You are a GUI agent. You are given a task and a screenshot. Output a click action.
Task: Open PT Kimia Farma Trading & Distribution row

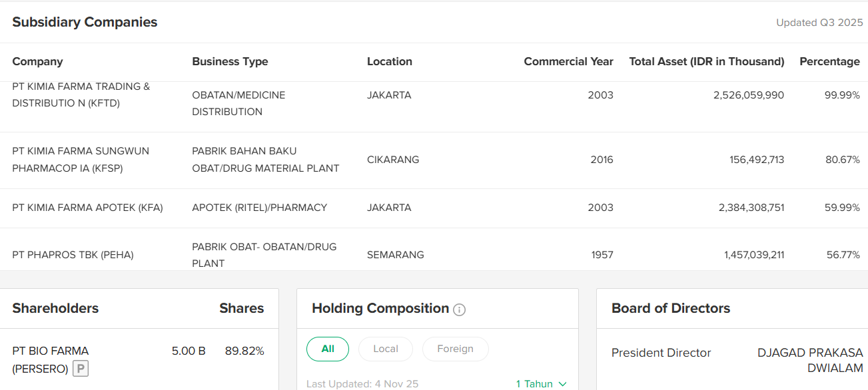[x=81, y=95]
